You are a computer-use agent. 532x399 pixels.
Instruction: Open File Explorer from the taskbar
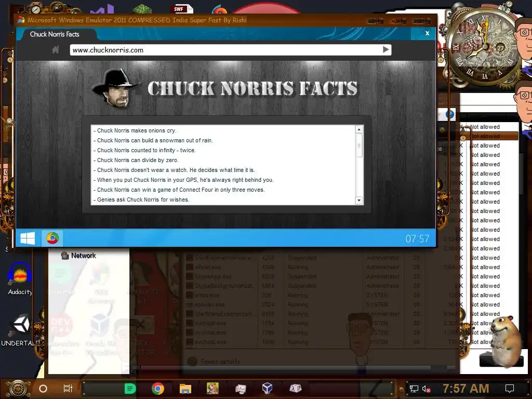pos(185,389)
